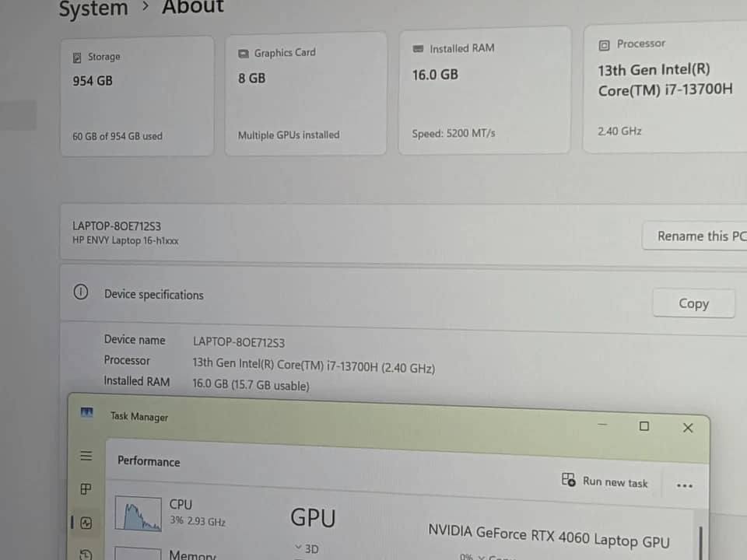Click the Copy device specifications button
This screenshot has height=560, width=747.
point(693,303)
